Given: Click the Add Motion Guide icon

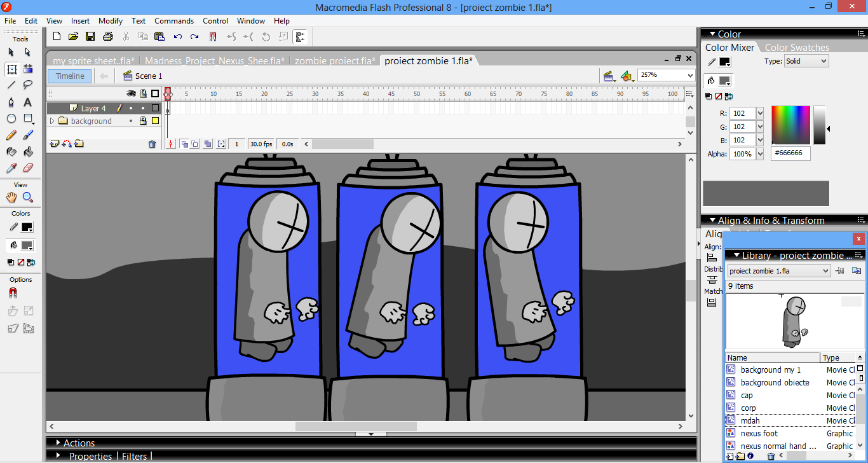Looking at the screenshot, I should click(x=66, y=144).
